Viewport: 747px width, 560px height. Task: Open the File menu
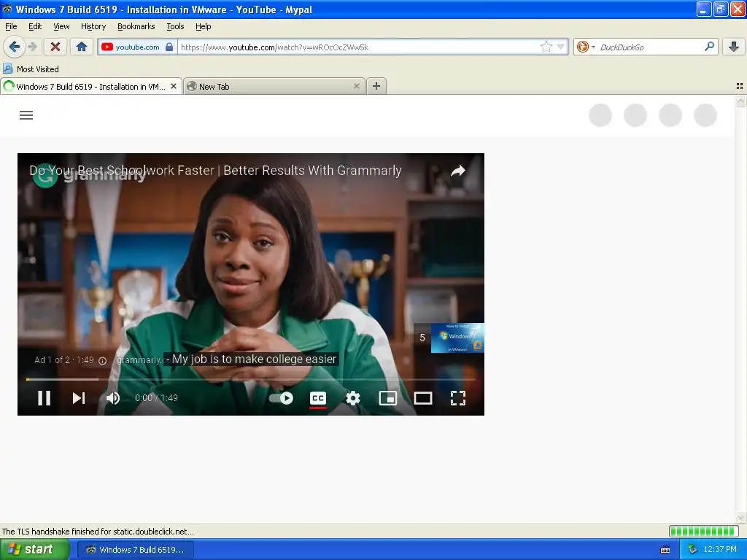pyautogui.click(x=11, y=26)
